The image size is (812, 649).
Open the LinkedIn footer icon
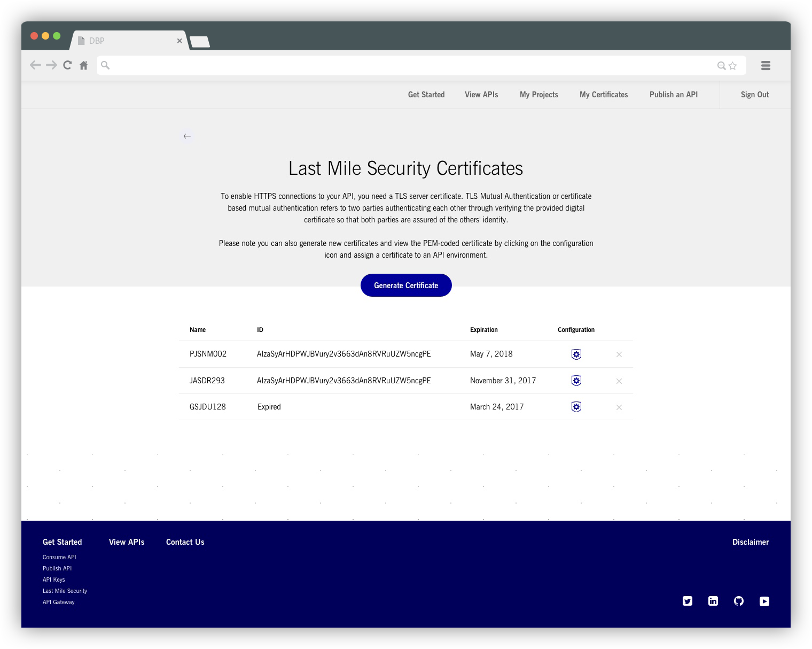point(713,601)
